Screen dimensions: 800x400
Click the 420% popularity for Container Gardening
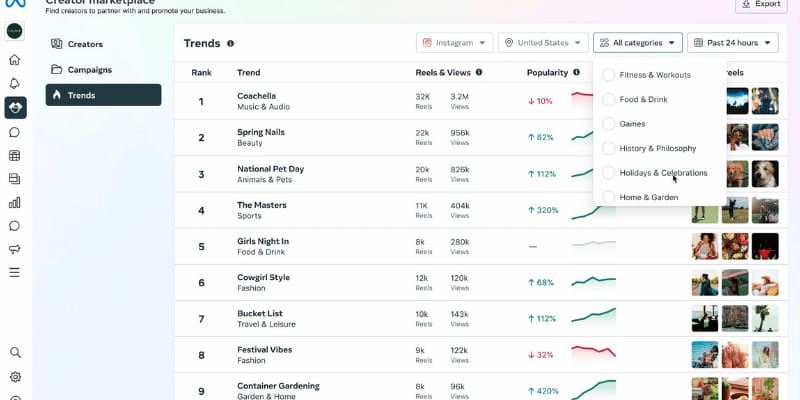point(543,391)
